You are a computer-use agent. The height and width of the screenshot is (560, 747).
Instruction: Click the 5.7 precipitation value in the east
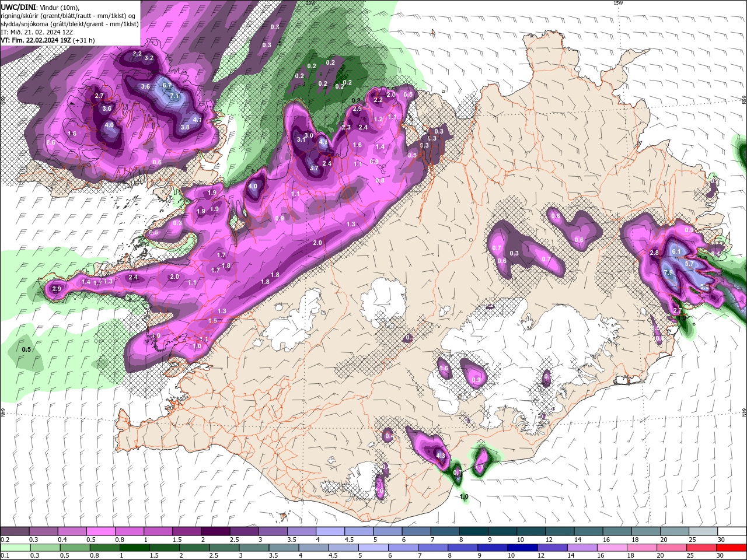pyautogui.click(x=689, y=264)
